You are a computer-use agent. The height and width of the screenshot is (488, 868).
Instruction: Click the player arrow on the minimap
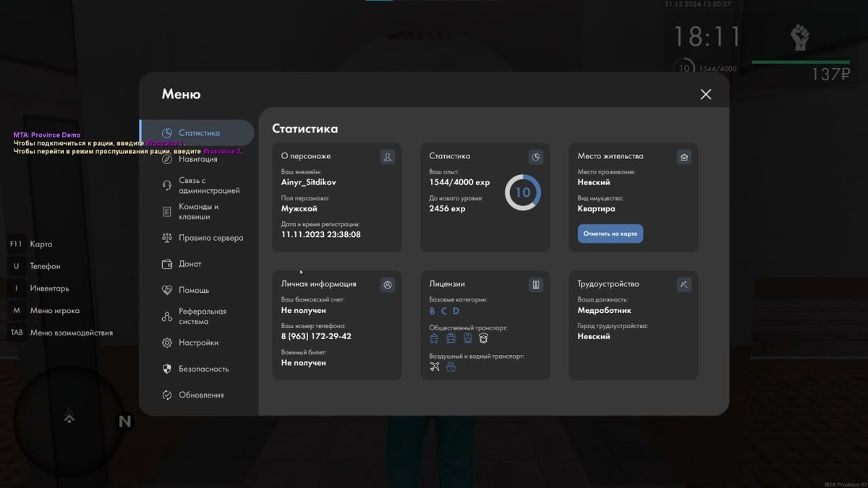click(x=69, y=416)
